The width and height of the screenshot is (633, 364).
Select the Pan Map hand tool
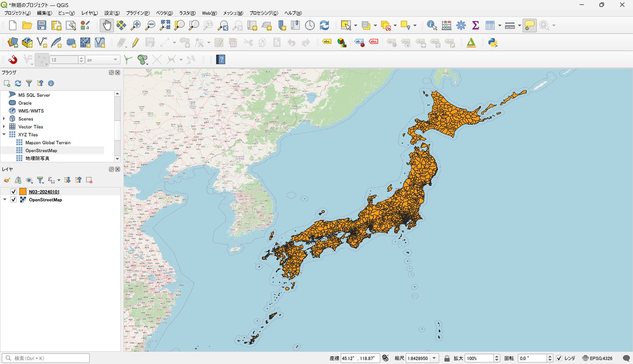(x=107, y=25)
